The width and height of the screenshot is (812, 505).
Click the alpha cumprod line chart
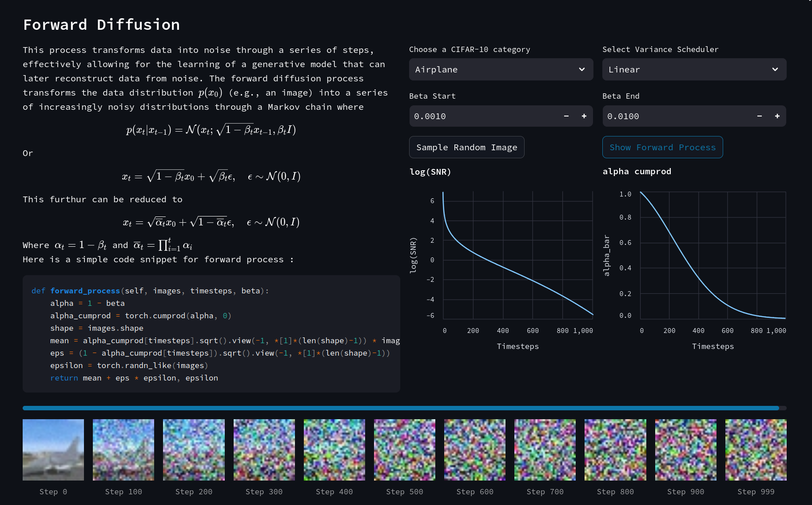[712, 256]
